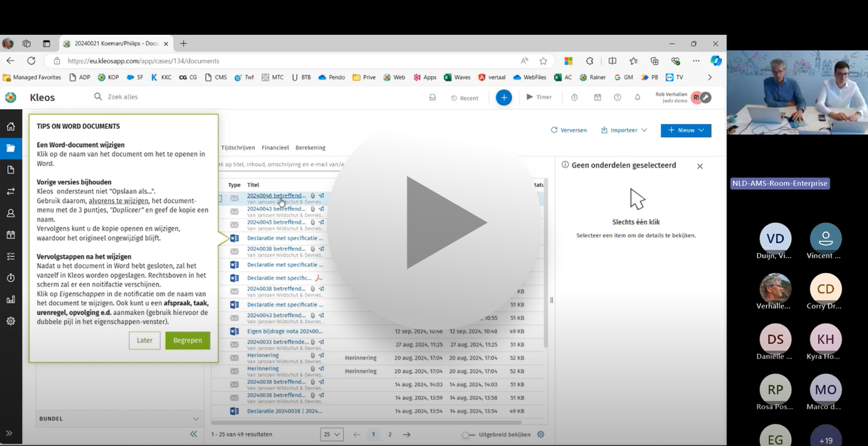
Task: Open the calendar icon in top toolbar
Action: (x=597, y=98)
